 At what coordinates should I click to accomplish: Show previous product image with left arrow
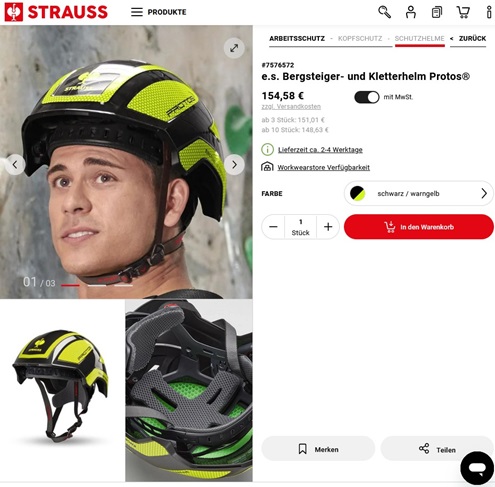pyautogui.click(x=15, y=164)
